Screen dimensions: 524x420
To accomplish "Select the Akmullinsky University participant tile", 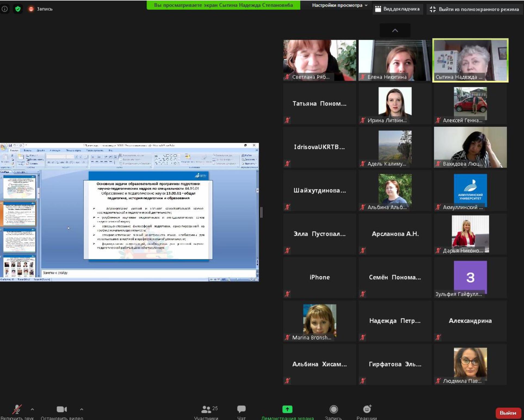I will (x=470, y=191).
